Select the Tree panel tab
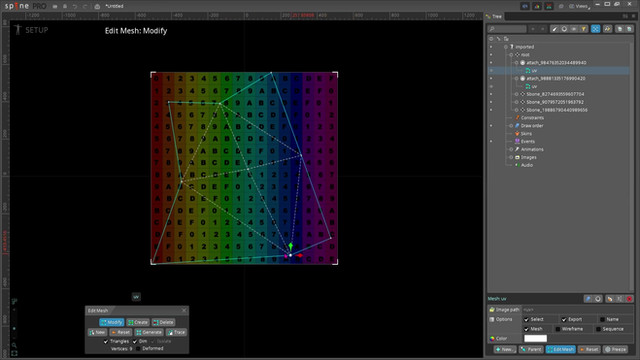640x360 pixels. pos(494,16)
